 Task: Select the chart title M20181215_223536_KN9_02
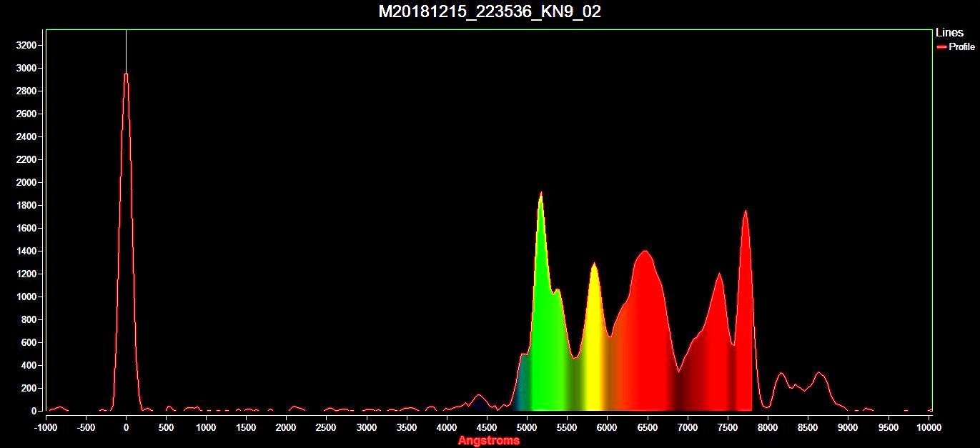[490, 11]
